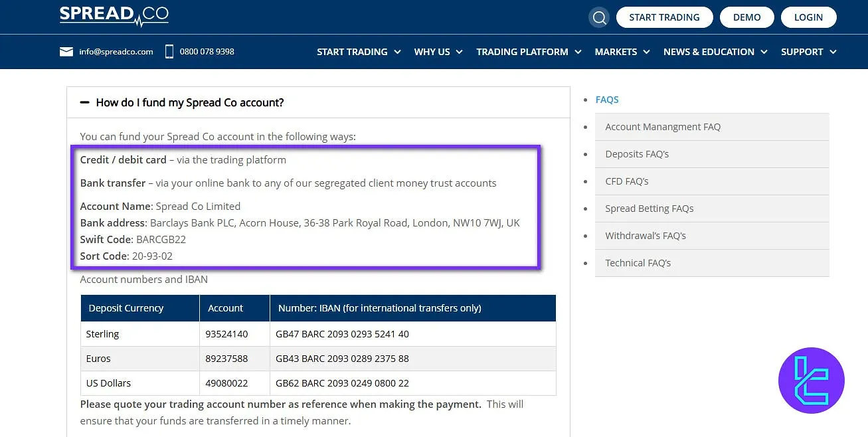Click the bullet beside FAQS heading

click(x=584, y=99)
